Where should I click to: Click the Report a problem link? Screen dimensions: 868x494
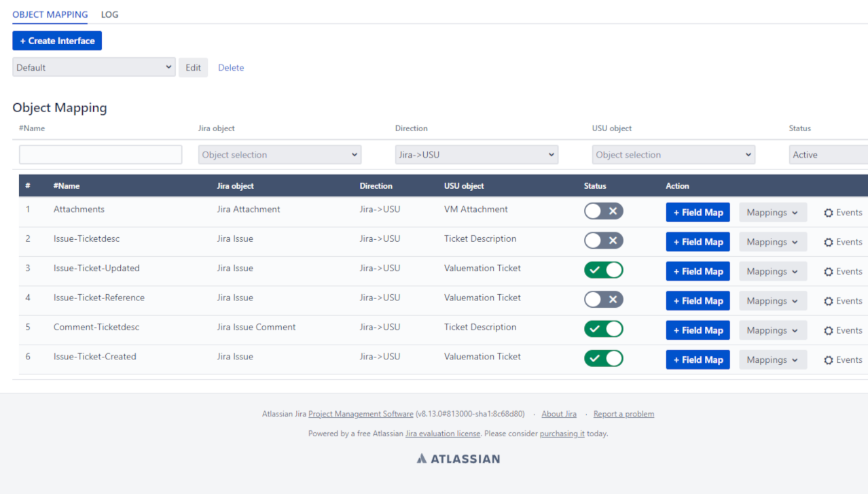(623, 414)
